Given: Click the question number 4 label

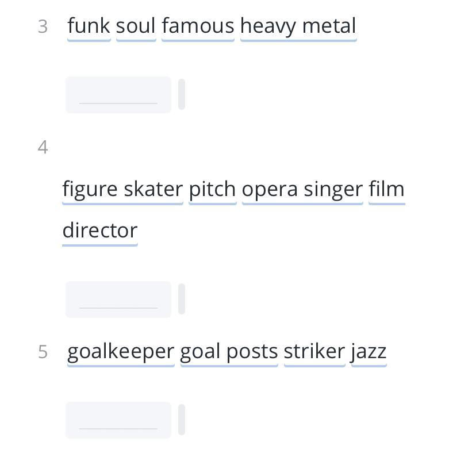Looking at the screenshot, I should [x=43, y=148].
